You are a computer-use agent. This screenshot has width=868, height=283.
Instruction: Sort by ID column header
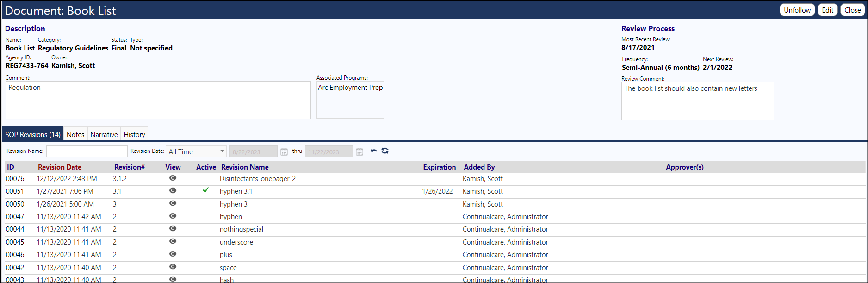pyautogui.click(x=11, y=167)
